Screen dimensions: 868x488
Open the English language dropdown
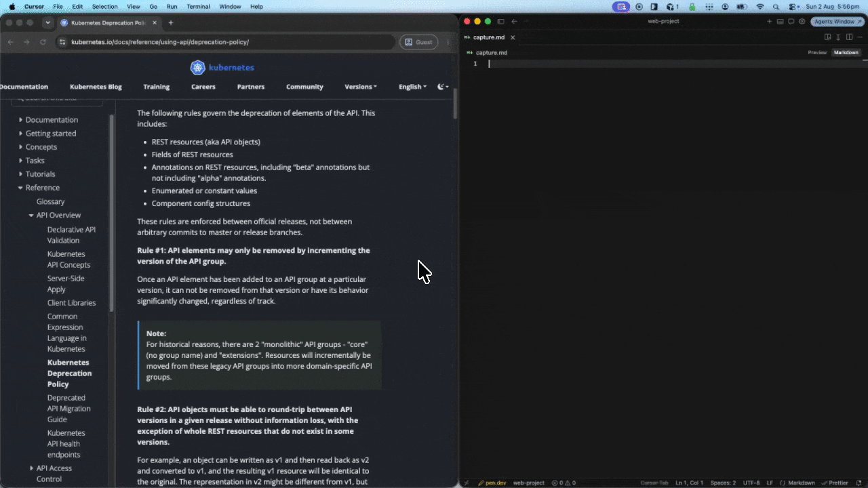pyautogui.click(x=413, y=87)
